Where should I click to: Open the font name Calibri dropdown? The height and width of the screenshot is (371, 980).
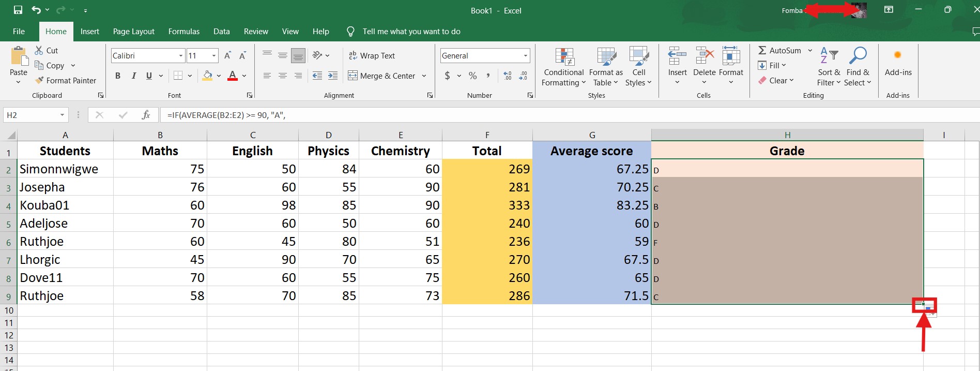[180, 56]
